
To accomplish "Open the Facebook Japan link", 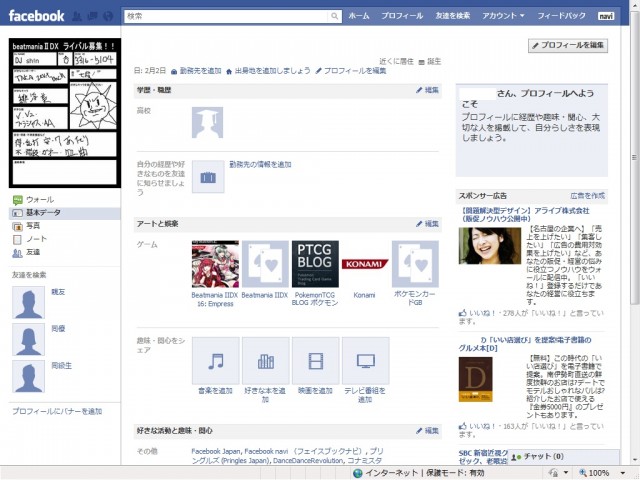I will click(x=216, y=451).
